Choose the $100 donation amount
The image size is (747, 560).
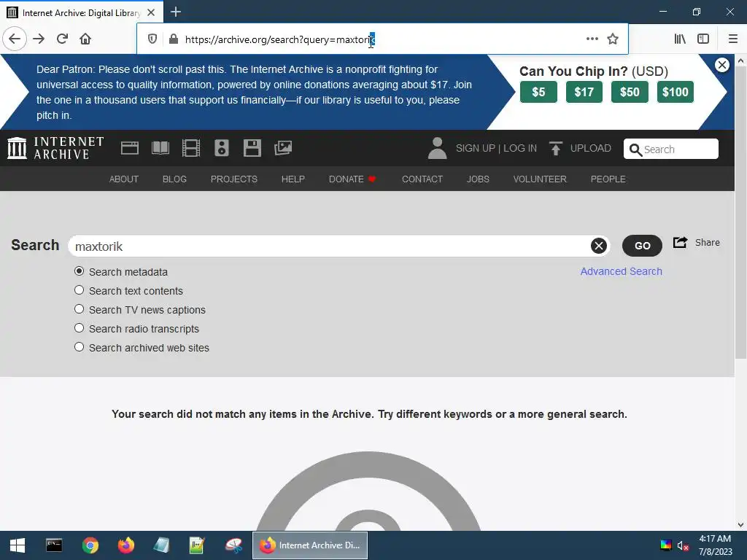[676, 92]
